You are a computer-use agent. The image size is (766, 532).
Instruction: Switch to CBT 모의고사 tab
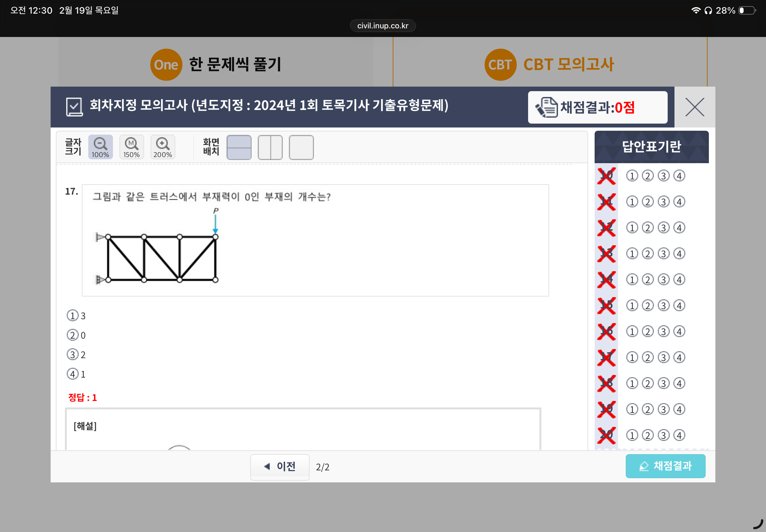pos(550,64)
